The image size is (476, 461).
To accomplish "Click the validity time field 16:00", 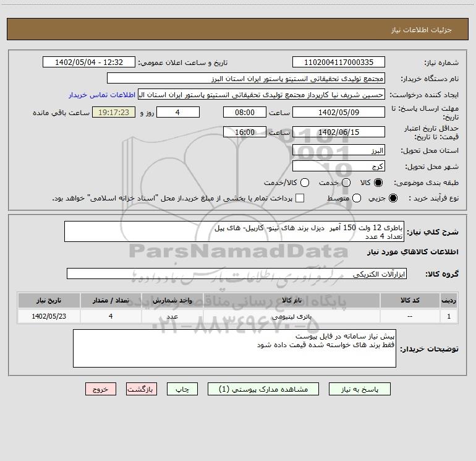I will click(245, 132).
